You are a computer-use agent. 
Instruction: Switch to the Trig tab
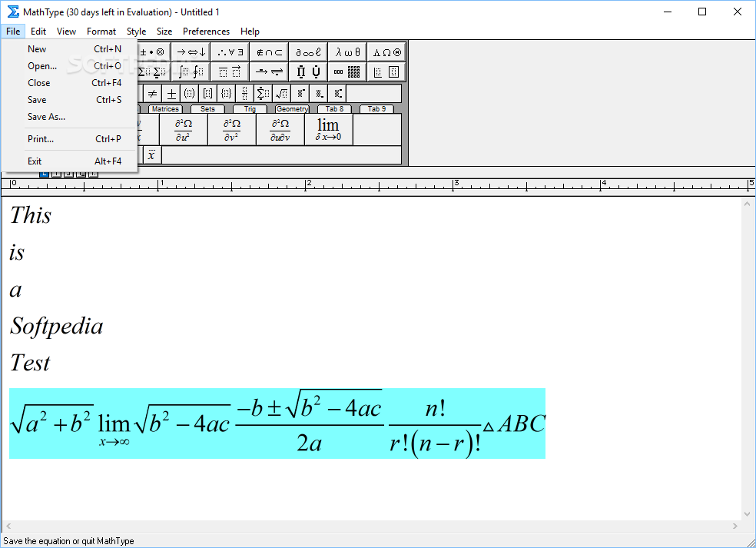coord(250,109)
